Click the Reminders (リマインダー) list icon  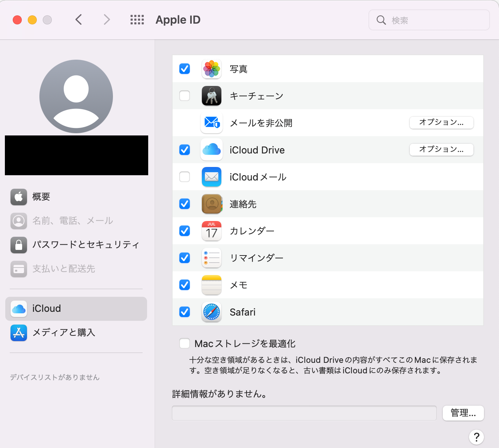(212, 258)
